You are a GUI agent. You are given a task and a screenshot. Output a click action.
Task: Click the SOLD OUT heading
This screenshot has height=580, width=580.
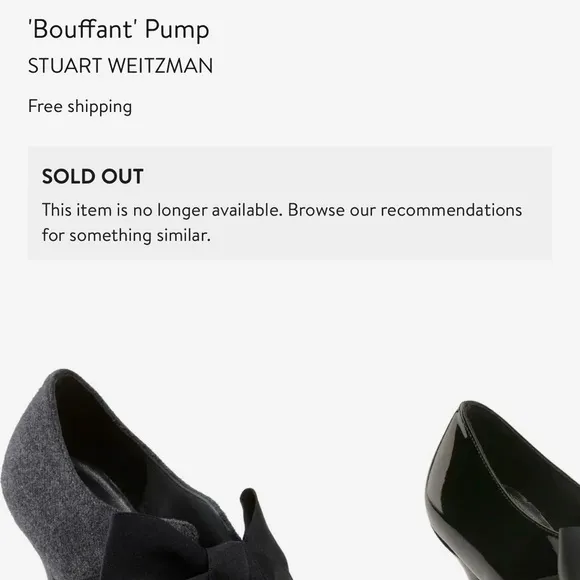click(92, 176)
